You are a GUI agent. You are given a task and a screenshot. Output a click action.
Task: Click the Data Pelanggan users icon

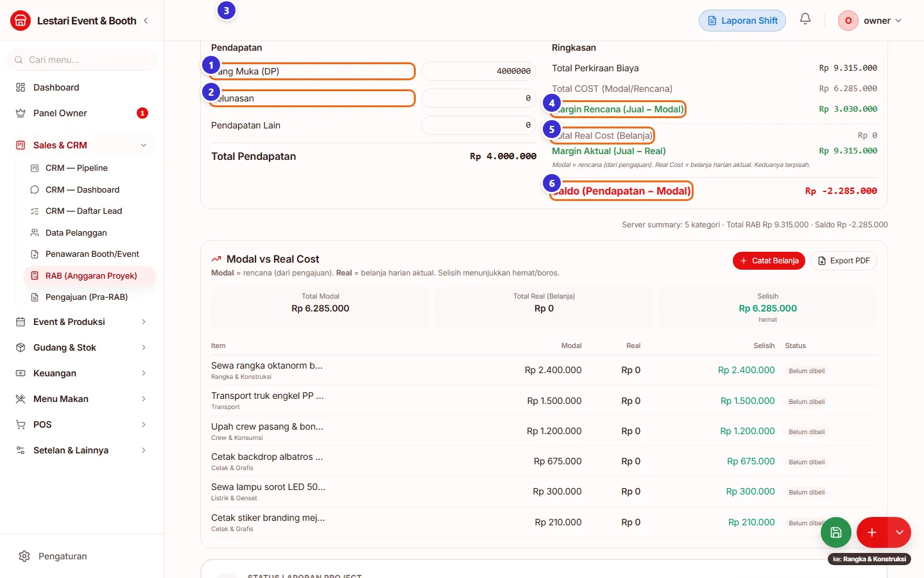(35, 232)
